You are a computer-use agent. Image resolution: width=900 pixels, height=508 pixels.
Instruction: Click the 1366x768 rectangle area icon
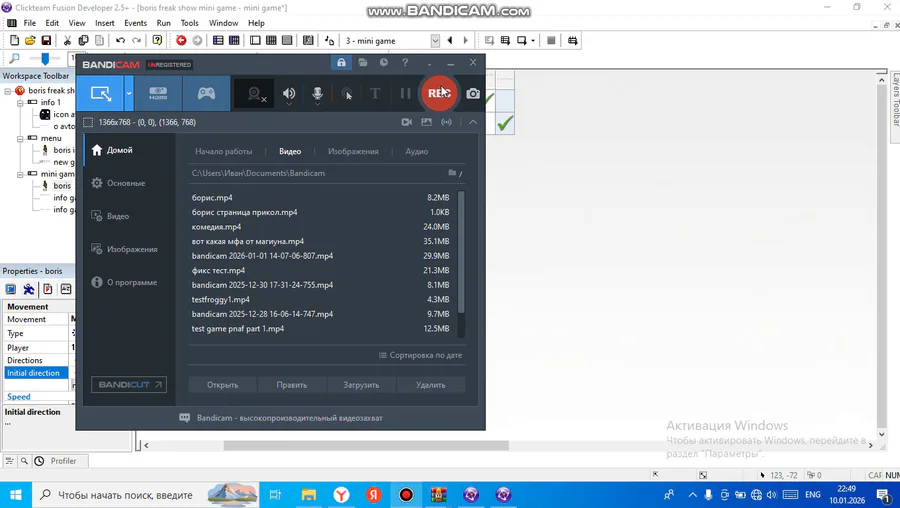[88, 122]
